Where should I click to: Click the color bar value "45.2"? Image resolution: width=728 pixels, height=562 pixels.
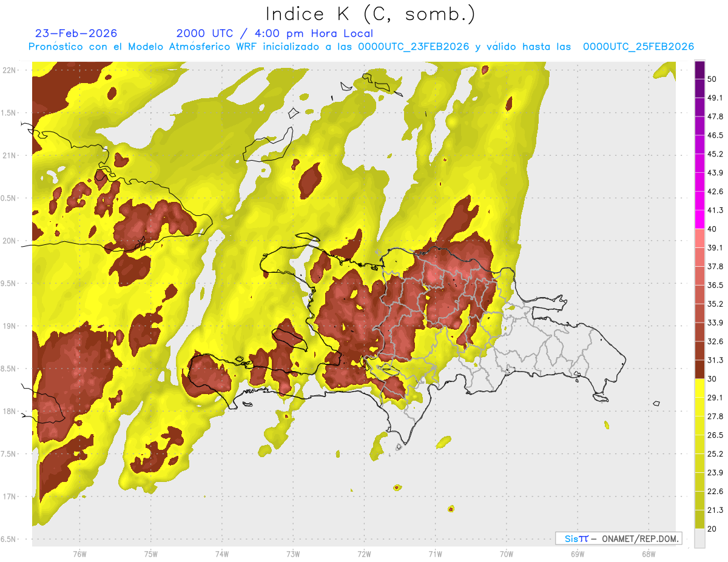coord(715,154)
